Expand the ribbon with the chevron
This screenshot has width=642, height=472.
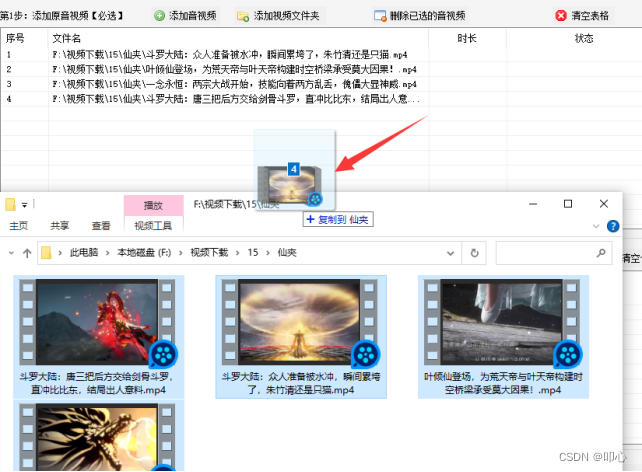point(596,226)
